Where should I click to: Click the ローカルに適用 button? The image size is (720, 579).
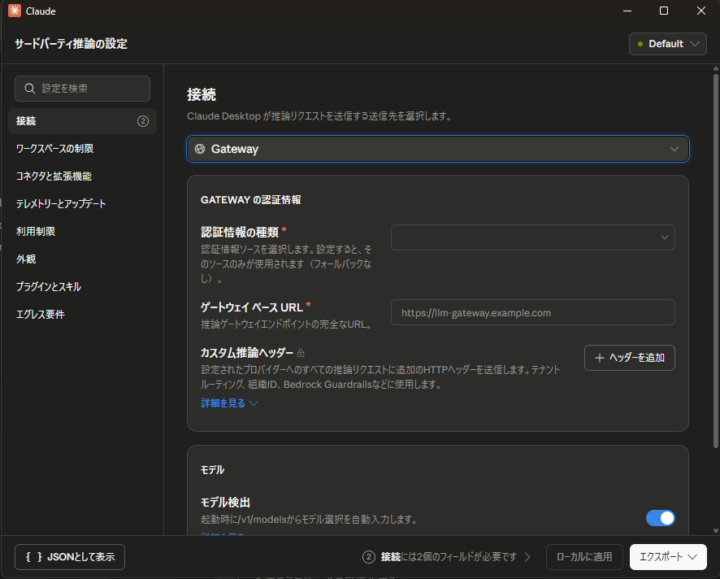pyautogui.click(x=584, y=557)
